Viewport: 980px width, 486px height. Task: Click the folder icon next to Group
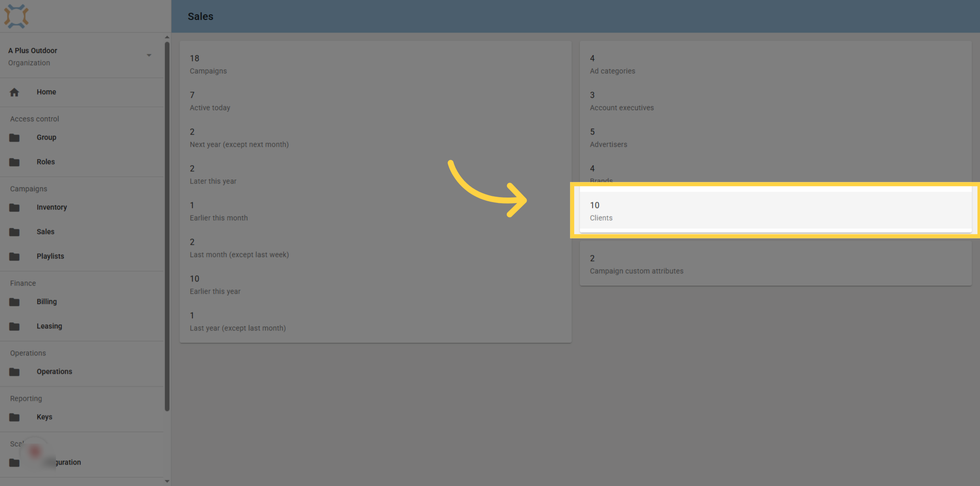pos(14,138)
